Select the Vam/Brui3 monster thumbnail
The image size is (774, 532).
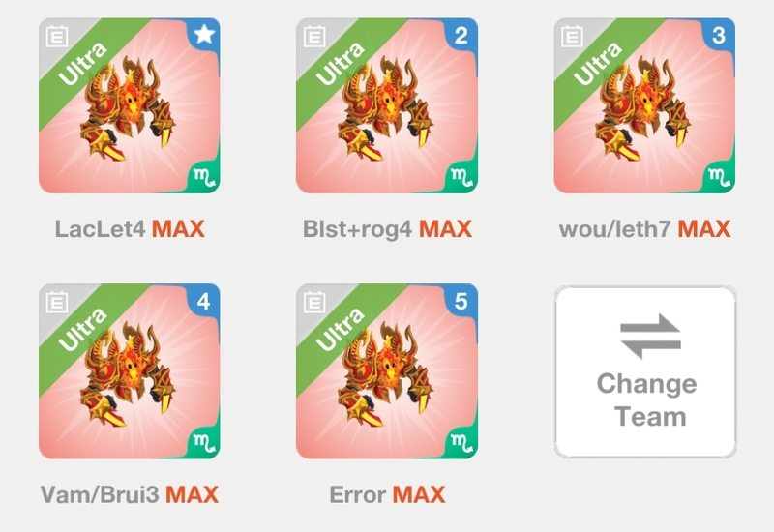pyautogui.click(x=130, y=371)
